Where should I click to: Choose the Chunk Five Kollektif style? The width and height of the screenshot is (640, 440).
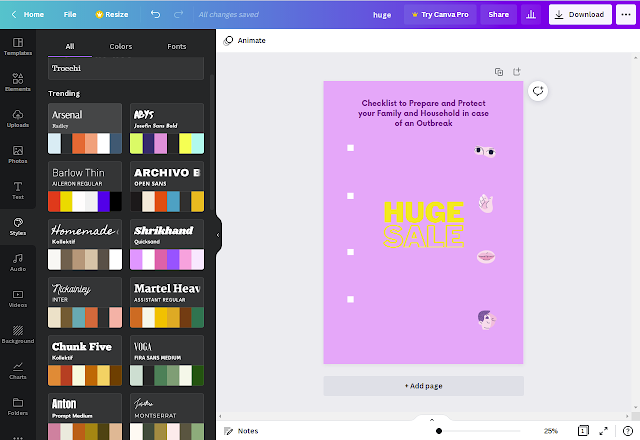85,360
